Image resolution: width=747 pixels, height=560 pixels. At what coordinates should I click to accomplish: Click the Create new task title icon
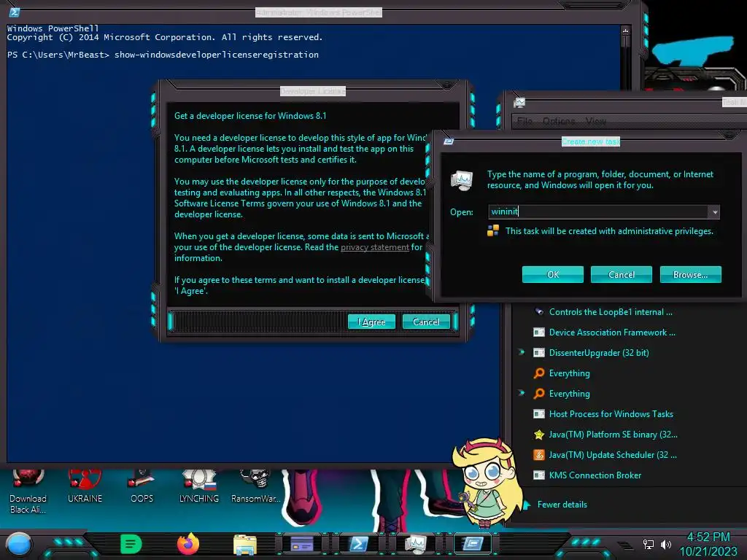pos(449,141)
